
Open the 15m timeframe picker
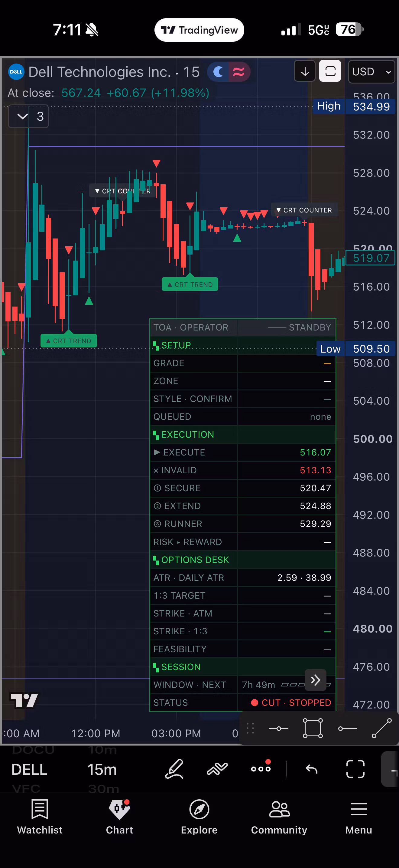tap(102, 770)
